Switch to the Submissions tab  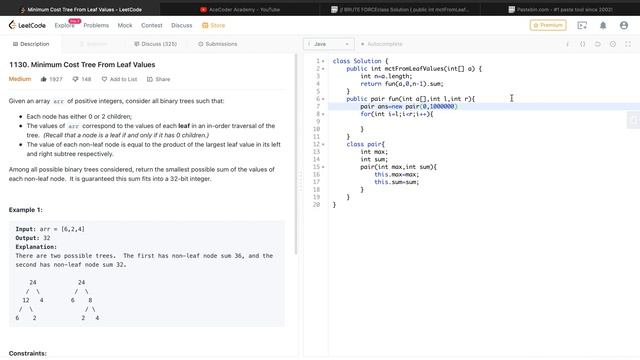(218, 44)
